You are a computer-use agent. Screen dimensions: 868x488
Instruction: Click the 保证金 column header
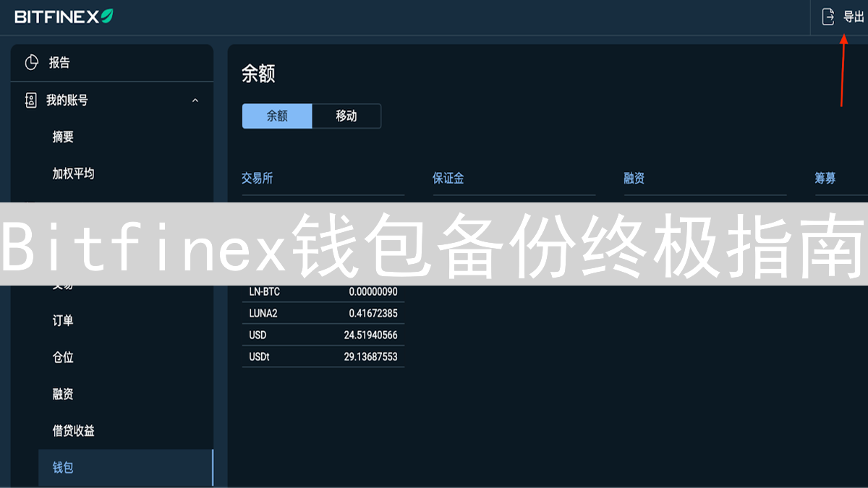click(x=448, y=178)
